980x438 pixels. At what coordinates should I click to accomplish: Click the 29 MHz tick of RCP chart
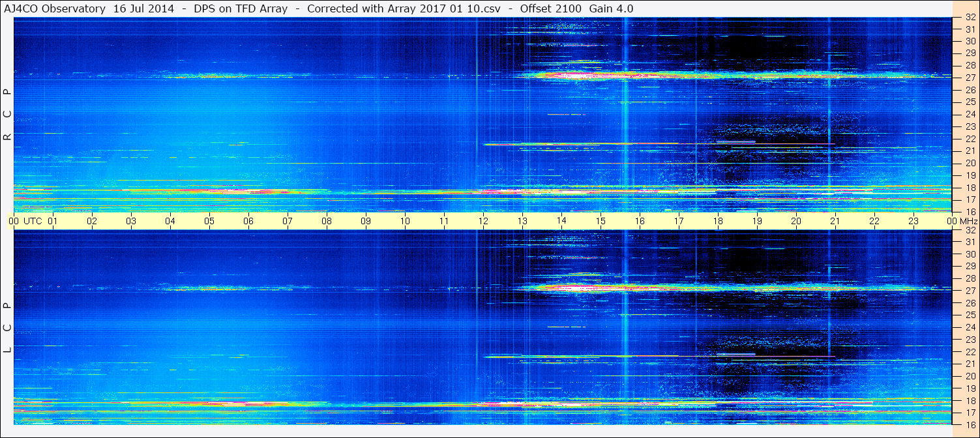point(970,53)
